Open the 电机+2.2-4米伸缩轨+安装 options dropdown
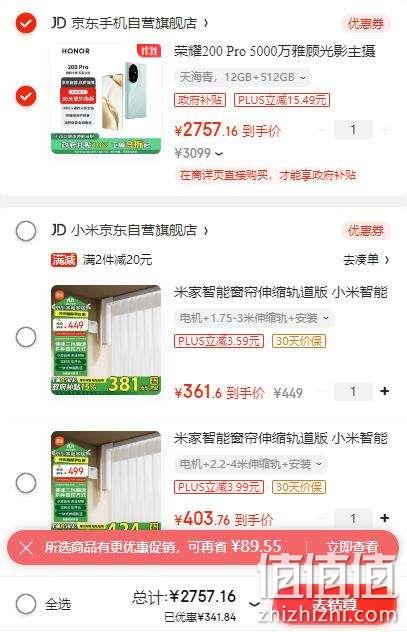The image size is (407, 632). click(251, 464)
